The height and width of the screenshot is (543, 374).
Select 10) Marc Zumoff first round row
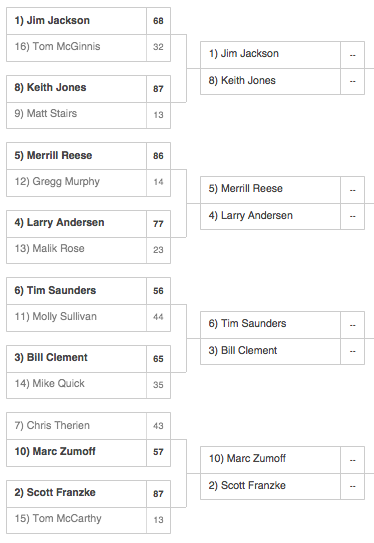(x=88, y=453)
